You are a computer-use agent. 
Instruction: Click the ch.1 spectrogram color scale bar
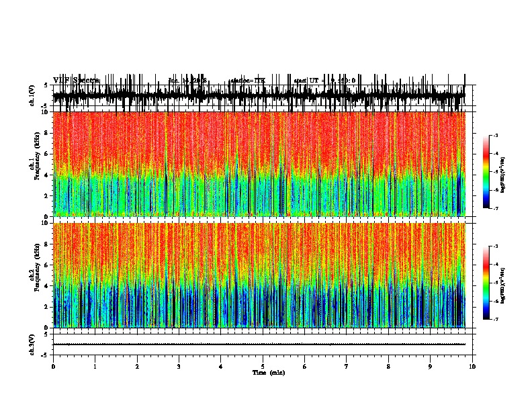[x=486, y=172]
